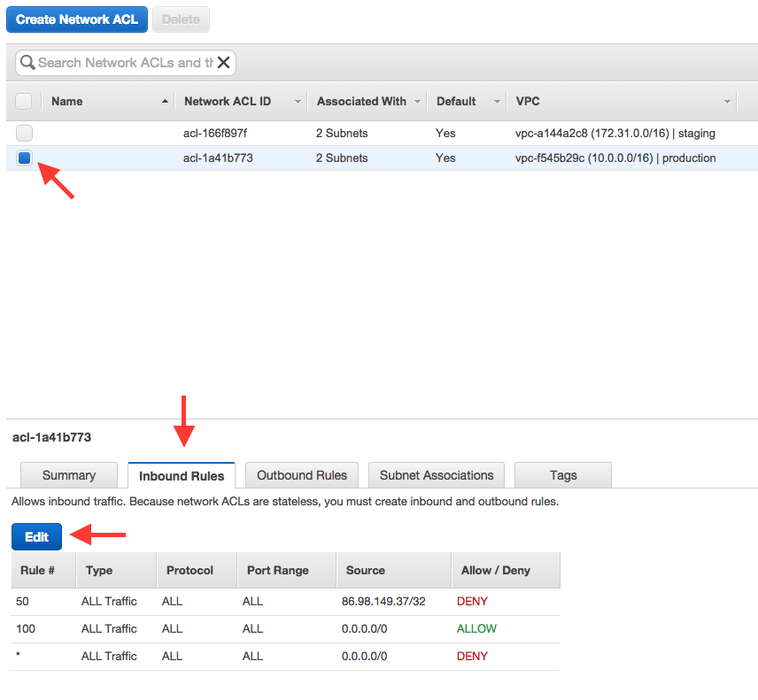The height and width of the screenshot is (700, 758).
Task: Open Default column dropdown arrow
Action: [x=497, y=102]
